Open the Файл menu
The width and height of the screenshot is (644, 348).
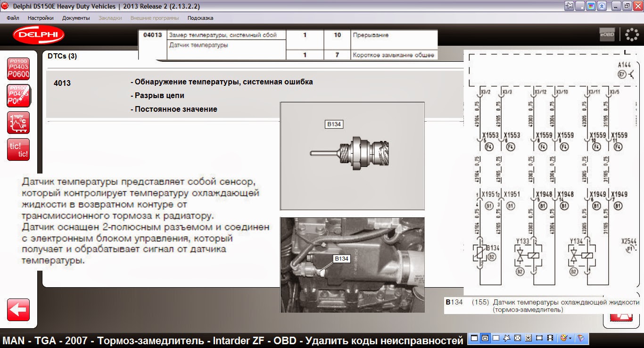[x=13, y=18]
